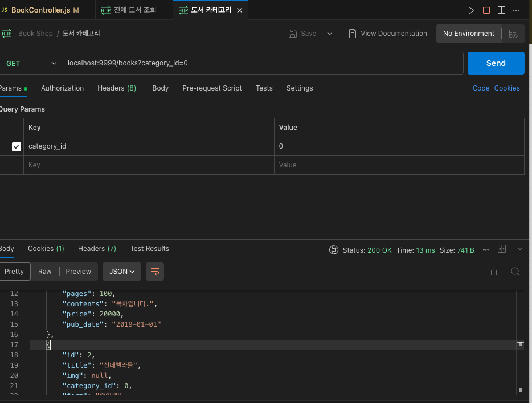Click the Cookies link beside Code
Image resolution: width=532 pixels, height=403 pixels.
(507, 88)
